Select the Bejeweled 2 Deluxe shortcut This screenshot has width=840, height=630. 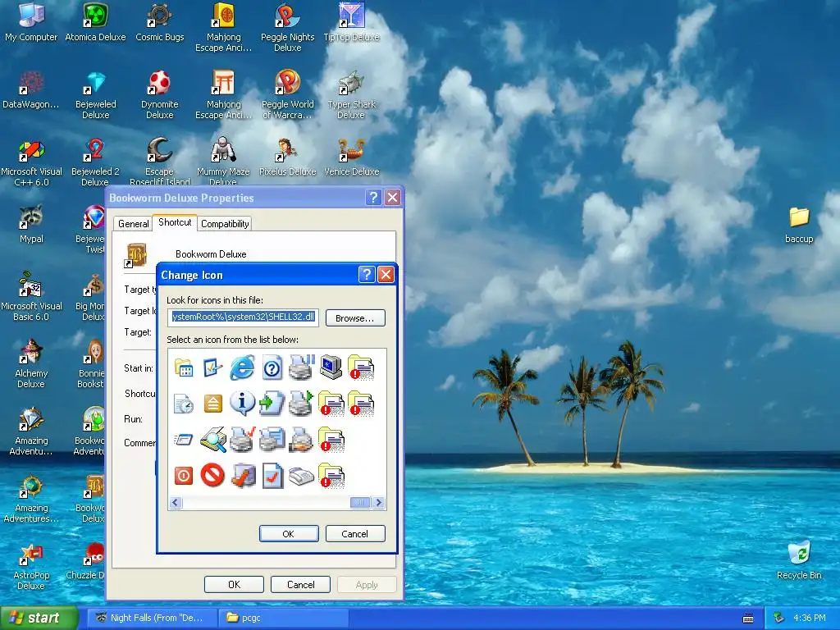click(x=95, y=163)
